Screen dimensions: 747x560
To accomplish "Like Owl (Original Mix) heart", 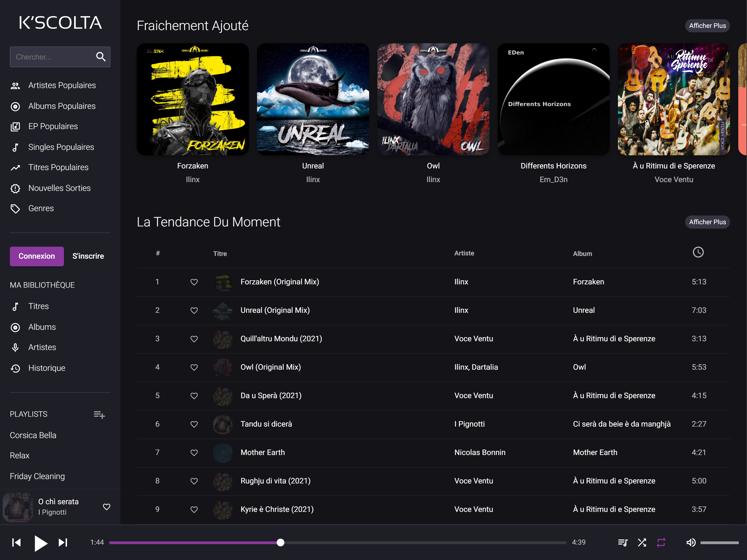I will coord(194,367).
